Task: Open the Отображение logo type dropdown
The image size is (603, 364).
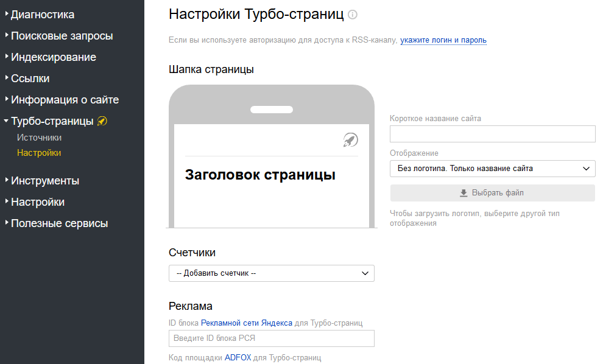Action: [x=492, y=169]
